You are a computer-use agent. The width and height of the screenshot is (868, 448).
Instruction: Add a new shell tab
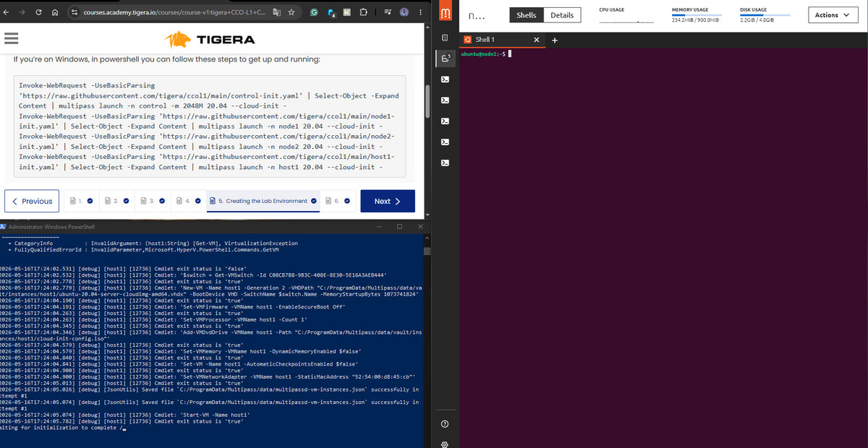point(554,40)
